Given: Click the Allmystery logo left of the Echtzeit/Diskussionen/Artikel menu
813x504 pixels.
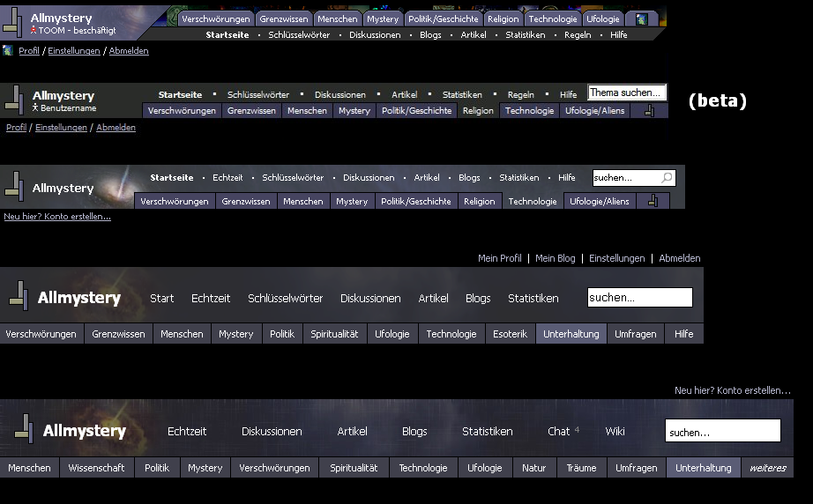Looking at the screenshot, I should tap(71, 431).
